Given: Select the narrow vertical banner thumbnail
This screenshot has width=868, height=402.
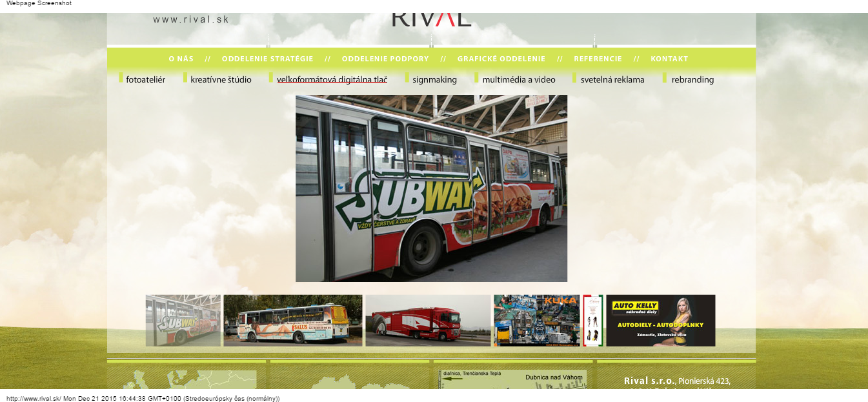Looking at the screenshot, I should coord(593,321).
